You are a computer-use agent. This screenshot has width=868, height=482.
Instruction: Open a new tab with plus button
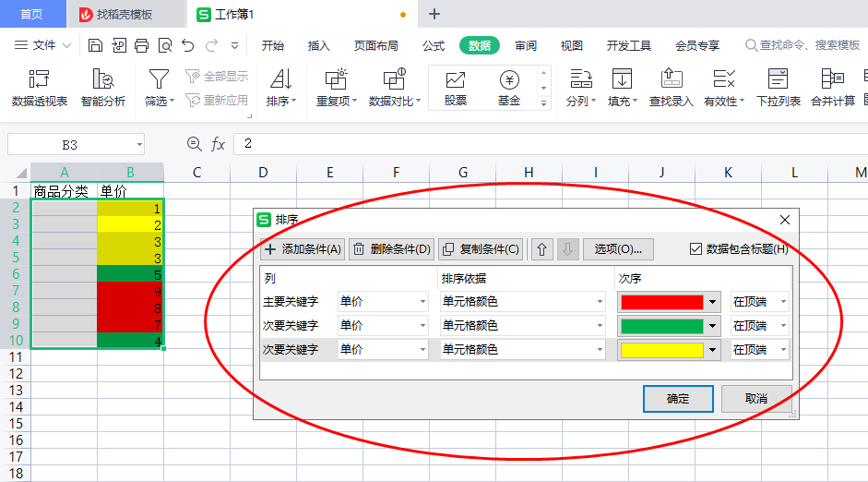434,15
